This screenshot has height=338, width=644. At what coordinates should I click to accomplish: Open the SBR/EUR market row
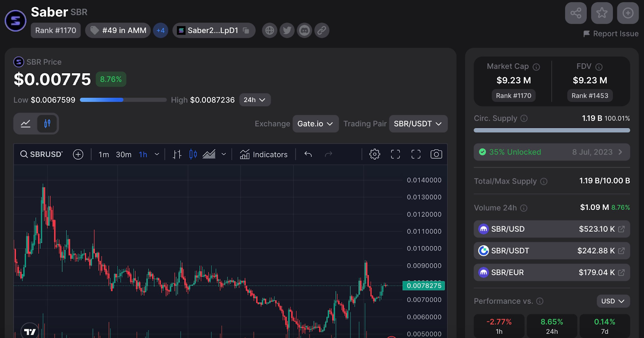[x=552, y=272]
